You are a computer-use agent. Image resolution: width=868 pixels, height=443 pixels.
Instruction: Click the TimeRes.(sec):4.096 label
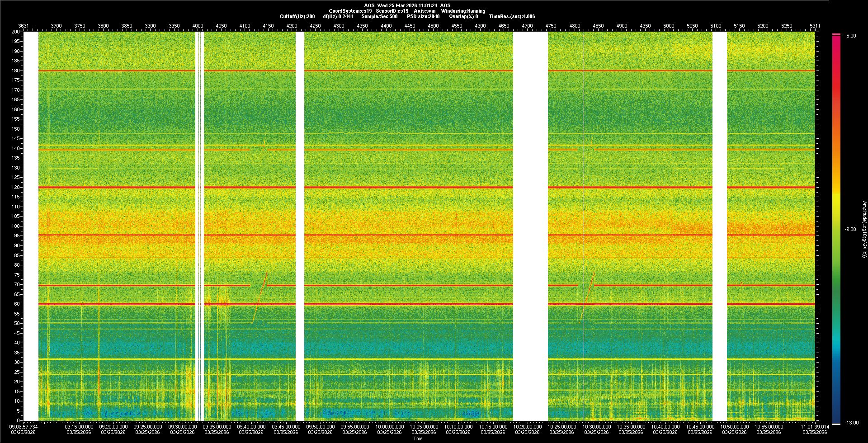[x=512, y=16]
